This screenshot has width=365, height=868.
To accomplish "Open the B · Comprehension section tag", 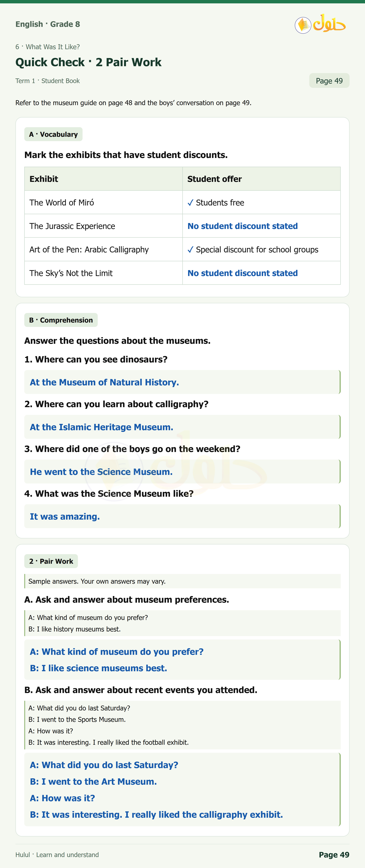I will (61, 320).
